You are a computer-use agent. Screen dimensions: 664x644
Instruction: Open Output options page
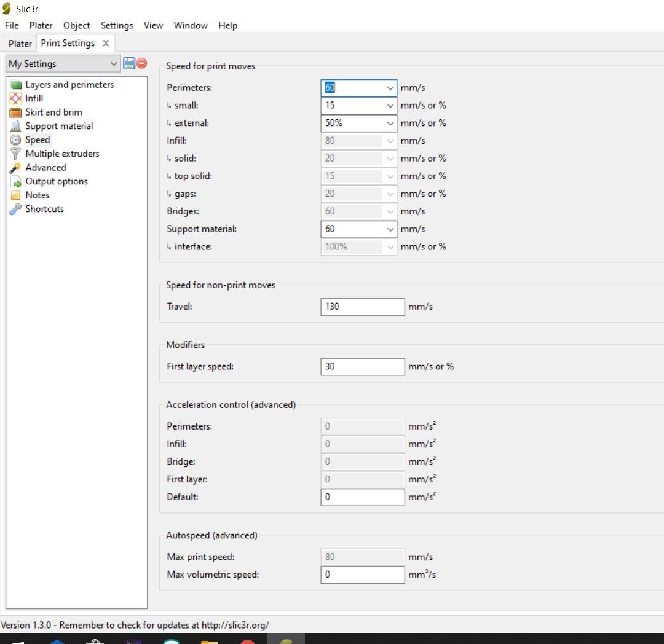56,181
